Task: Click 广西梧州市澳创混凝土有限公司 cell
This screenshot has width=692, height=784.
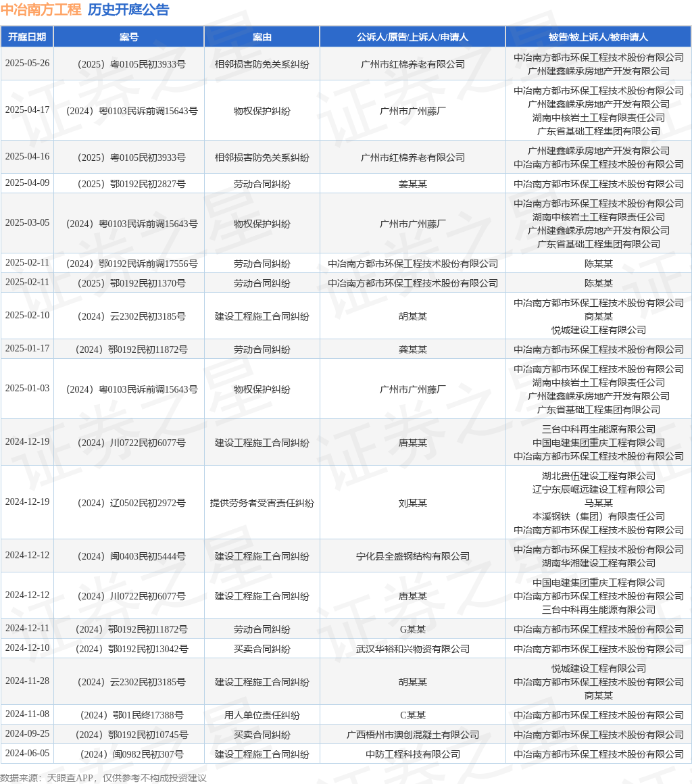Action: click(412, 735)
